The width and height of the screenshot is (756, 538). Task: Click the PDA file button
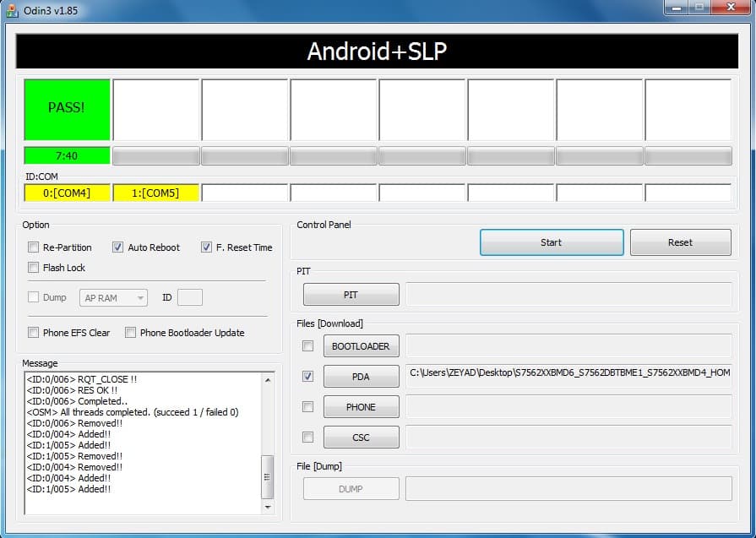(362, 377)
